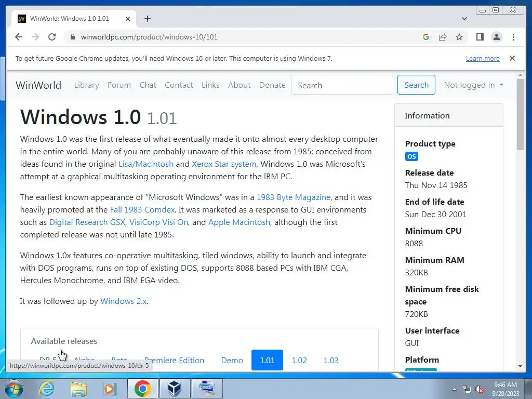Viewport: 532px width, 399px height.
Task: Click the address bar URL
Action: click(149, 37)
